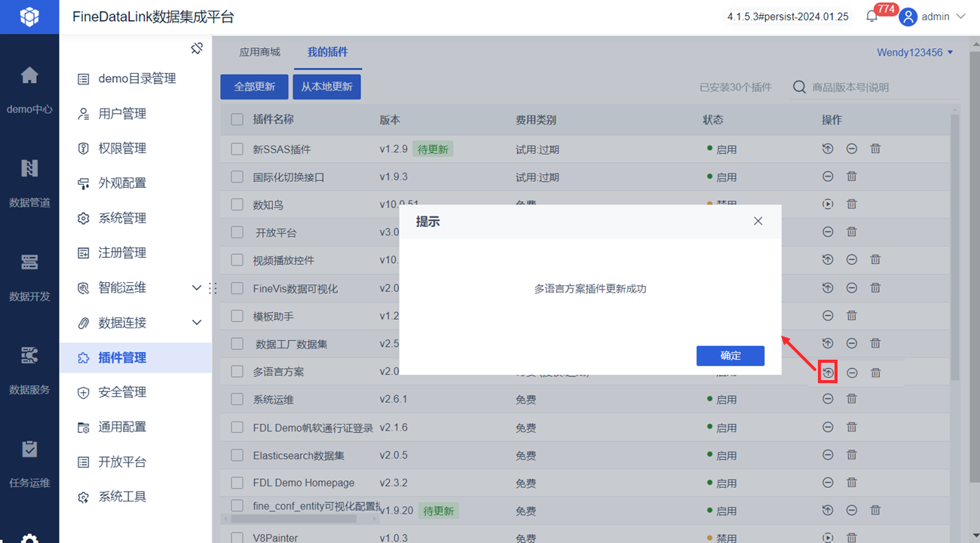
Task: Delete the 数据工厂数据集 plugin
Action: (875, 343)
